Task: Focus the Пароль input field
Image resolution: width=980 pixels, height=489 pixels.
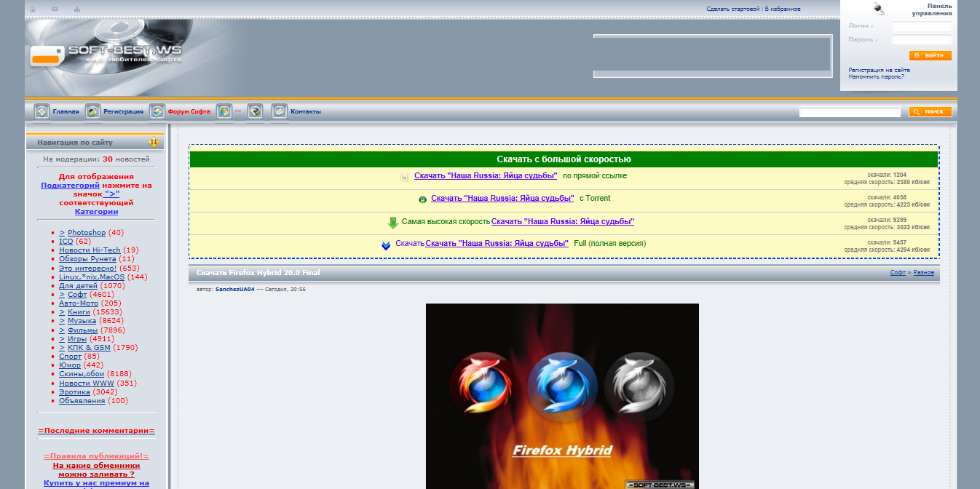Action: click(922, 40)
